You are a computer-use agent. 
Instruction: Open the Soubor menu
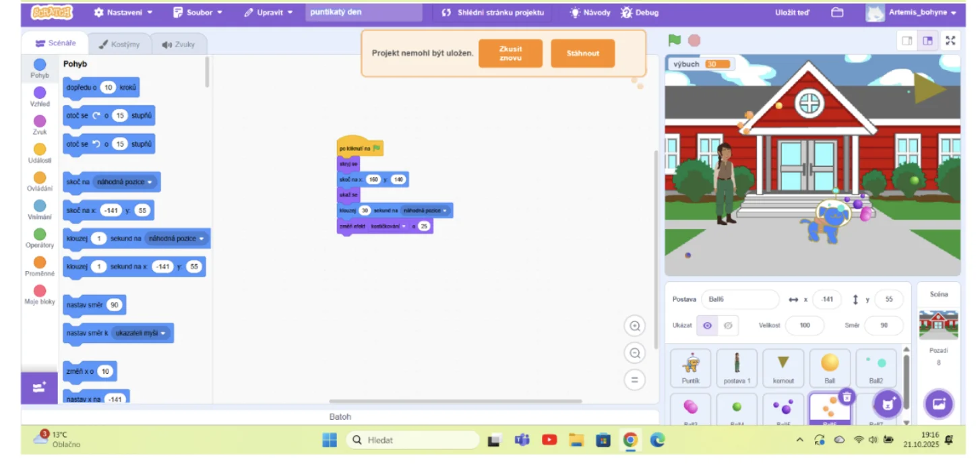coord(197,12)
